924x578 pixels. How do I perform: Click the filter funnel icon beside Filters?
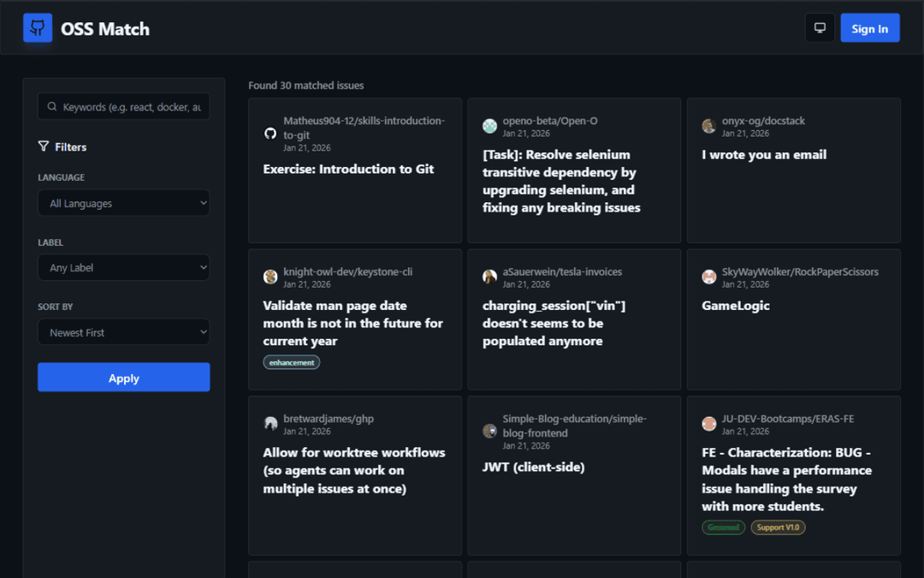(x=42, y=146)
